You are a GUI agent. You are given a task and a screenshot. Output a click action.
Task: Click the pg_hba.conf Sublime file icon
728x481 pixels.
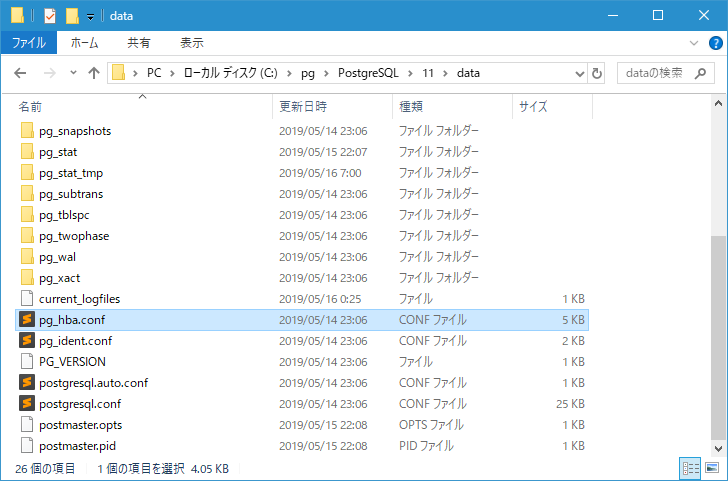pyautogui.click(x=27, y=320)
